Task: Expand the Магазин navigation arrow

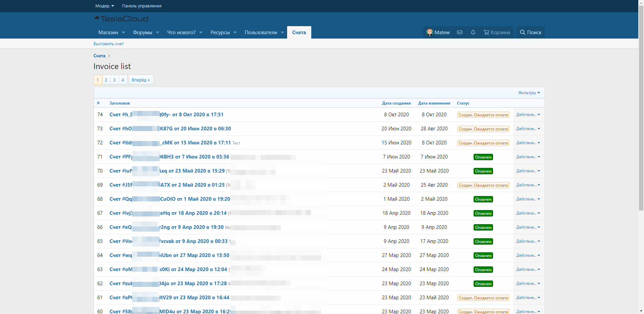Action: (x=123, y=33)
